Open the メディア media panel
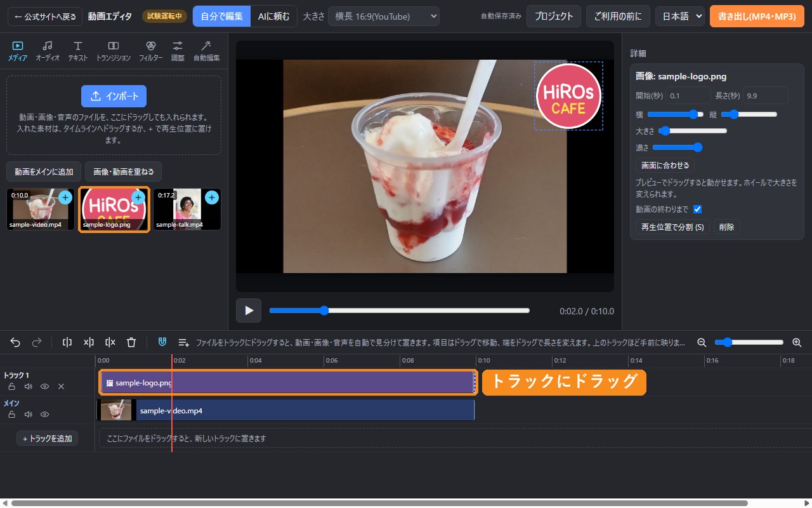Image resolution: width=812 pixels, height=508 pixels. click(x=18, y=51)
